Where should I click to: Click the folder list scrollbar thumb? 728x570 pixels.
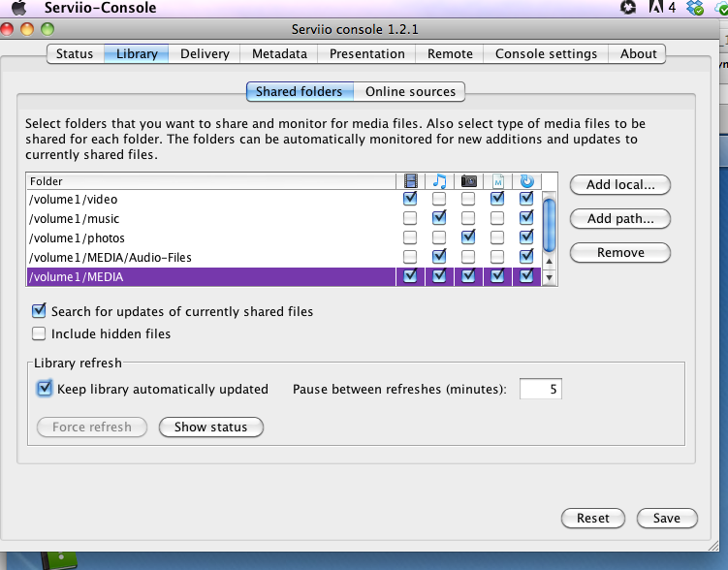[549, 225]
